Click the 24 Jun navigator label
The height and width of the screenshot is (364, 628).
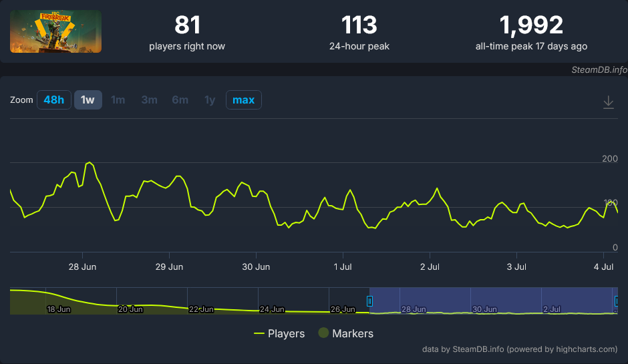(272, 309)
